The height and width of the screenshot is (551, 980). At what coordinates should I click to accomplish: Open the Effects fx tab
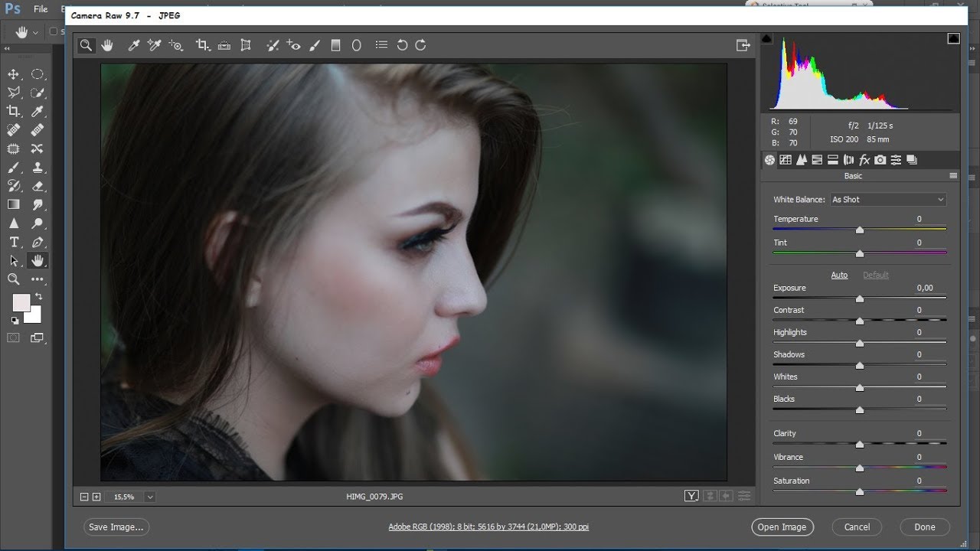(864, 160)
